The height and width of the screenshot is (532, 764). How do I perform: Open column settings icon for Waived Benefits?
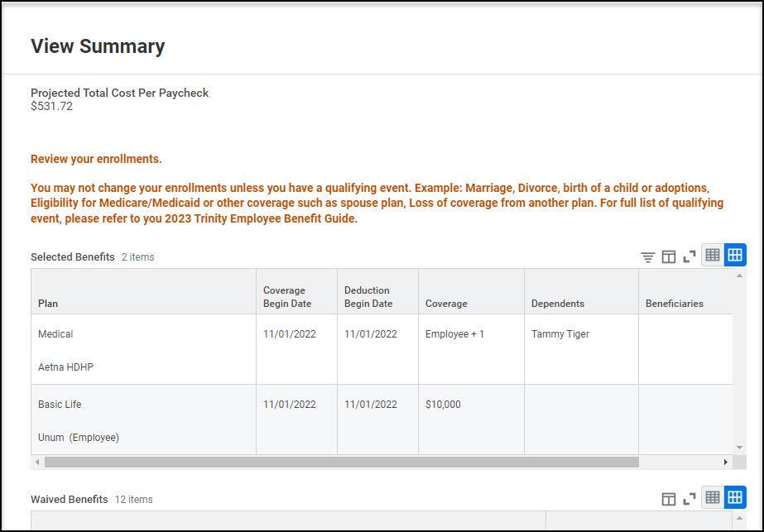coord(669,499)
